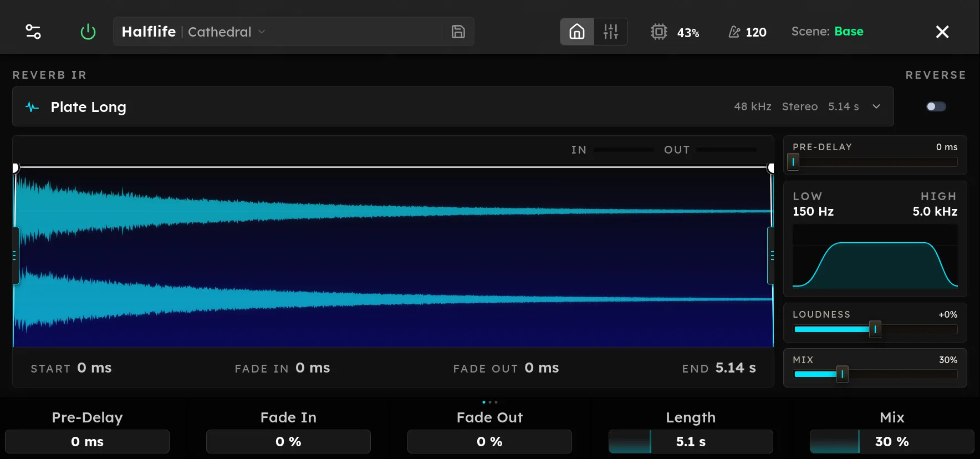Screen dimensions: 980x459
Task: Click the CPU chip usage icon
Action: 659,32
